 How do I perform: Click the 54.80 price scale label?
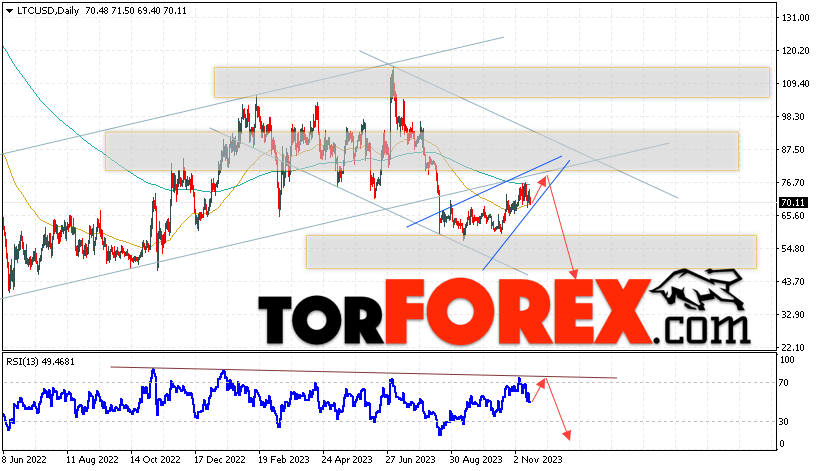(x=794, y=249)
